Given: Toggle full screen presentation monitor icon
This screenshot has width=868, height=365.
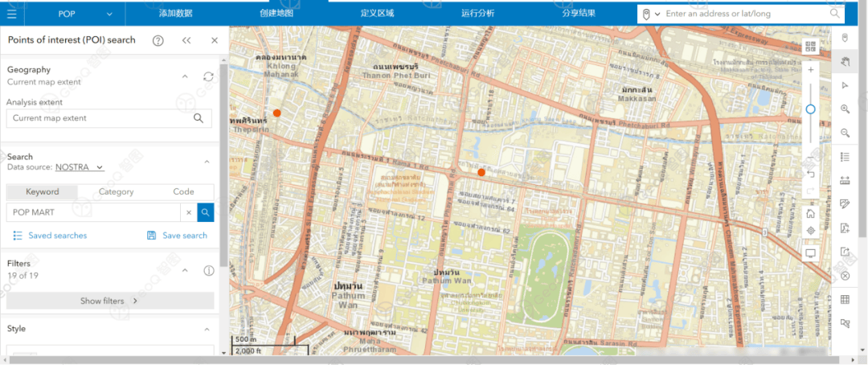Looking at the screenshot, I should coord(810,253).
